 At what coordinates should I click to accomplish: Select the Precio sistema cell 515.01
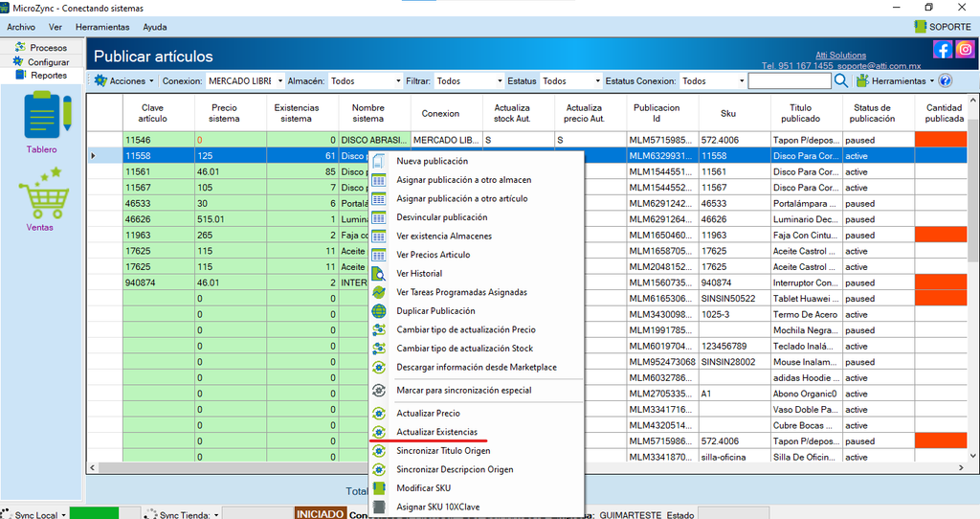coord(231,219)
